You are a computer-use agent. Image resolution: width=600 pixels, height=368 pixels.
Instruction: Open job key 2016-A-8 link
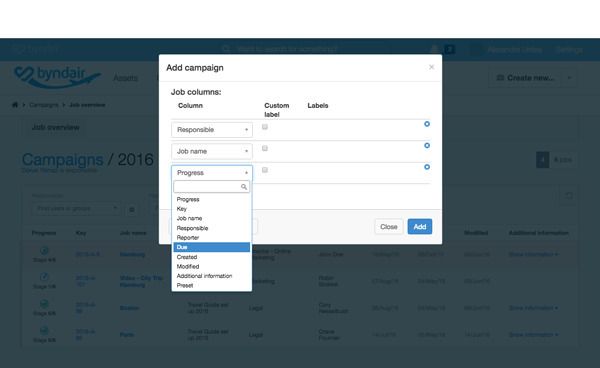pyautogui.click(x=88, y=254)
